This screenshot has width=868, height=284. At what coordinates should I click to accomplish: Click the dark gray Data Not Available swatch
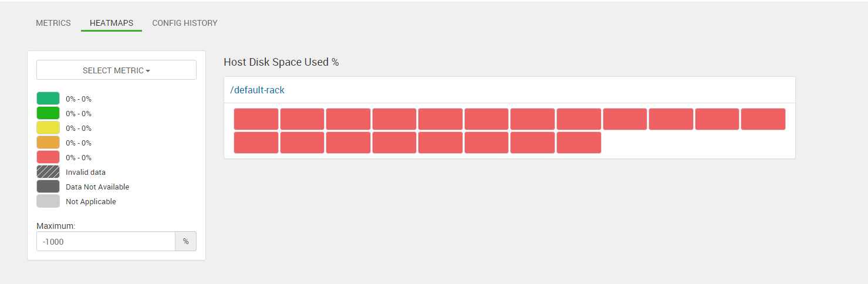click(48, 187)
